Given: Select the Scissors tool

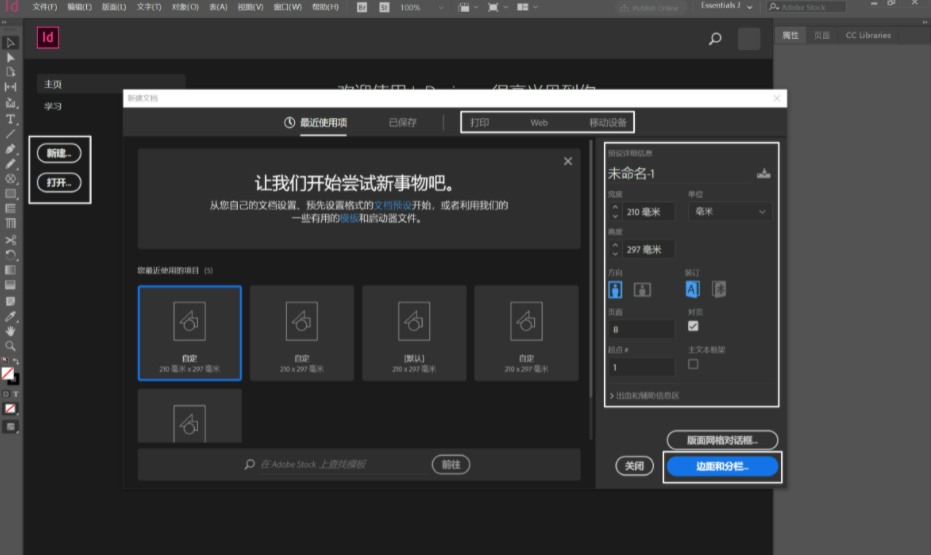Looking at the screenshot, I should (11, 240).
